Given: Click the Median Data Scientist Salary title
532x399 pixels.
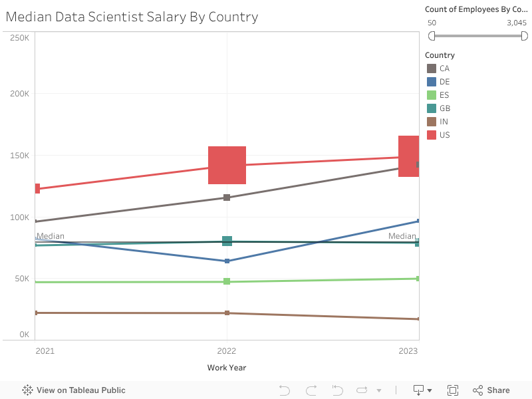Looking at the screenshot, I should click(132, 17).
